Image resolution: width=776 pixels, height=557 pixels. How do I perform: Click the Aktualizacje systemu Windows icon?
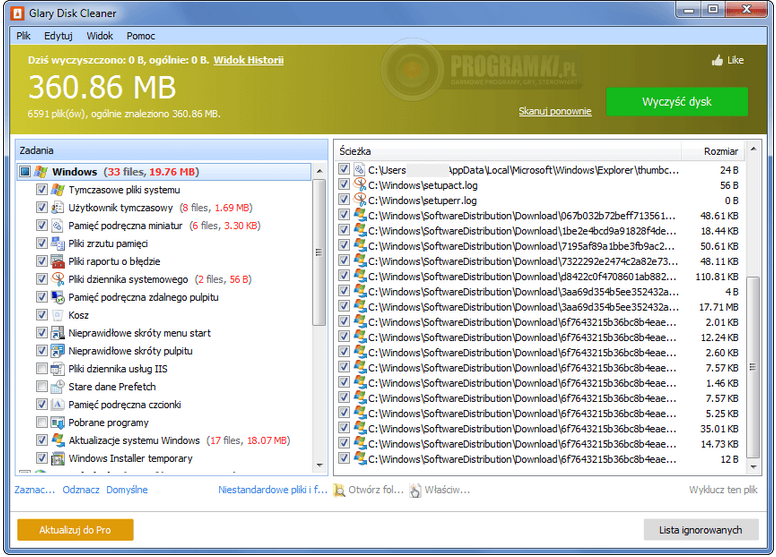tap(58, 440)
